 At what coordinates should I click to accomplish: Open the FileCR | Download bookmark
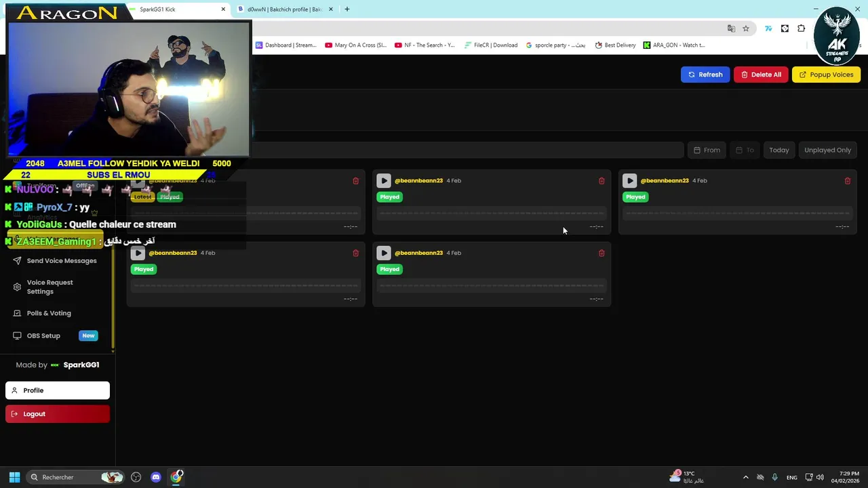pyautogui.click(x=491, y=45)
